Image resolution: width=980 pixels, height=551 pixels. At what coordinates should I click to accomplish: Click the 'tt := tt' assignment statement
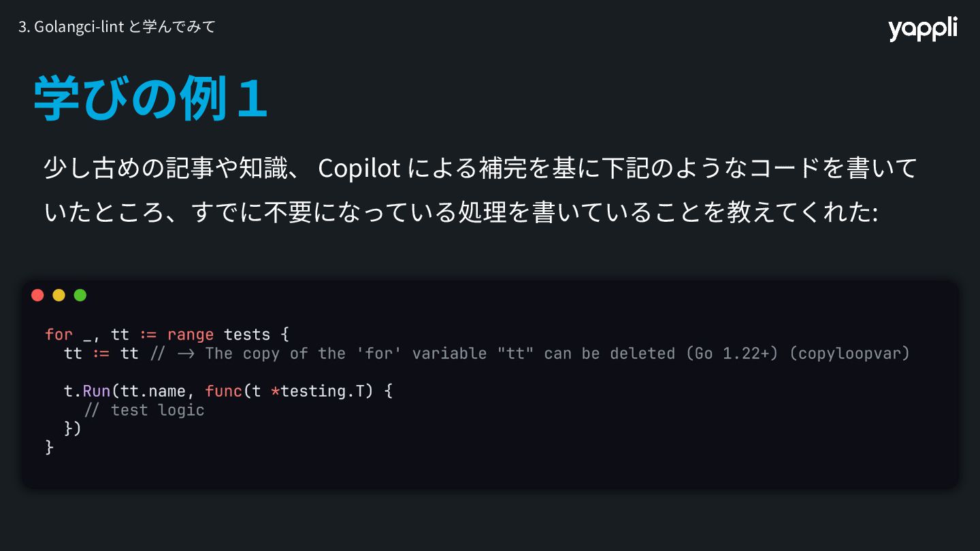click(x=101, y=353)
